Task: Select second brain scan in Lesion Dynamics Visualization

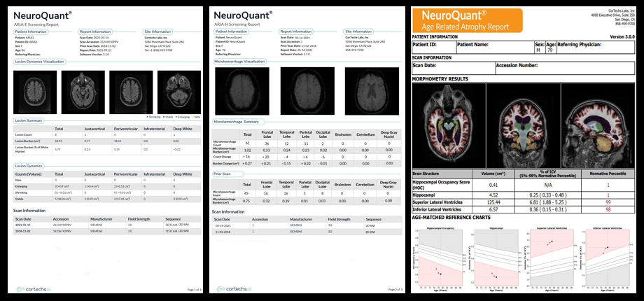Action: (83, 92)
